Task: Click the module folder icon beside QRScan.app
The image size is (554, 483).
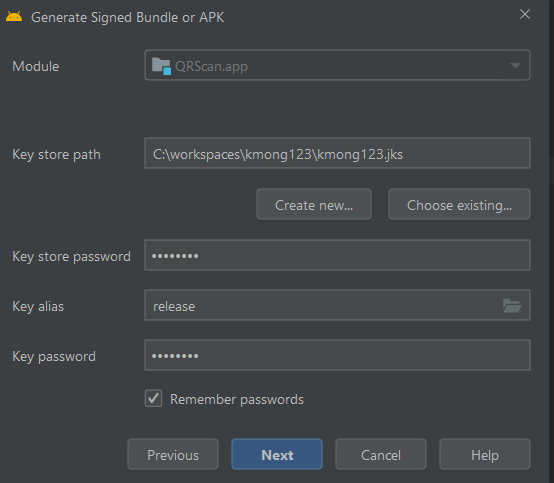Action: pyautogui.click(x=161, y=66)
